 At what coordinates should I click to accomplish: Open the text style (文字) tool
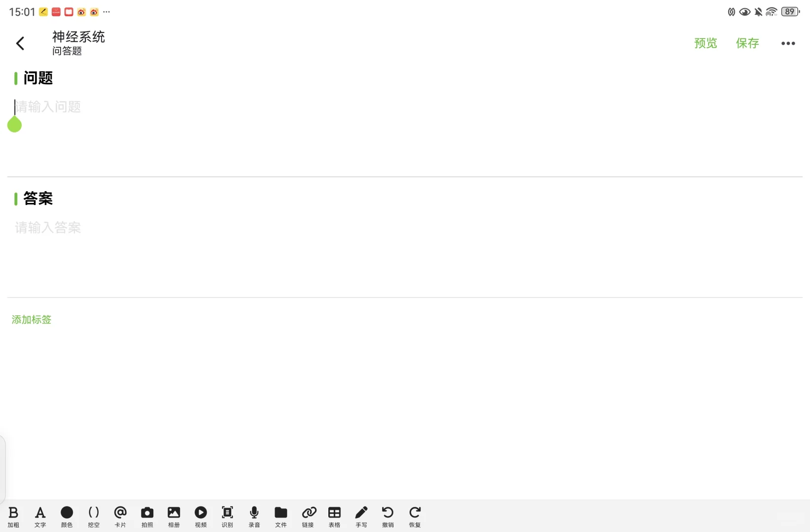tap(40, 517)
